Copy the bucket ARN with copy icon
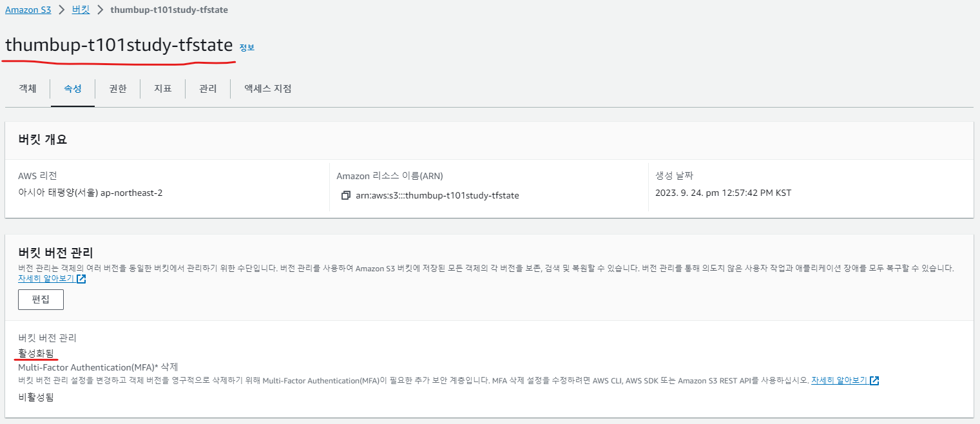This screenshot has height=424, width=980. tap(346, 195)
